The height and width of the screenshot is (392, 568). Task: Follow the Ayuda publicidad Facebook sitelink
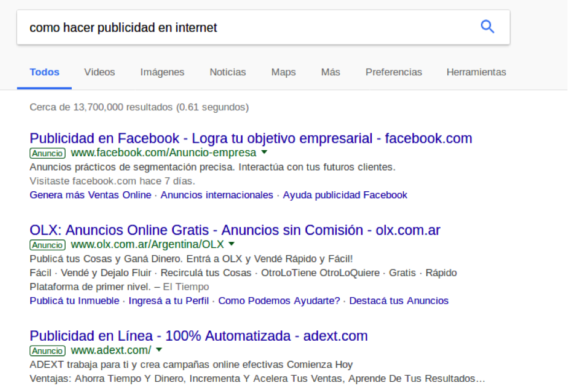345,195
